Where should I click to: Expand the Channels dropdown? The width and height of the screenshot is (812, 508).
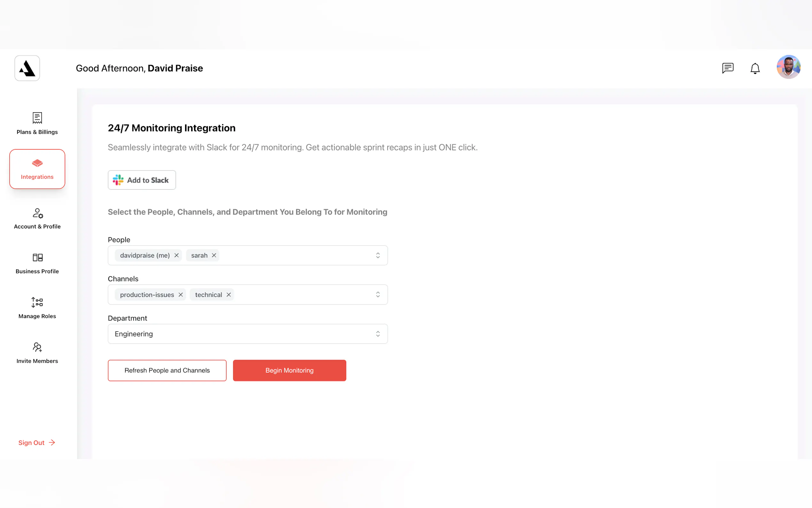click(378, 295)
